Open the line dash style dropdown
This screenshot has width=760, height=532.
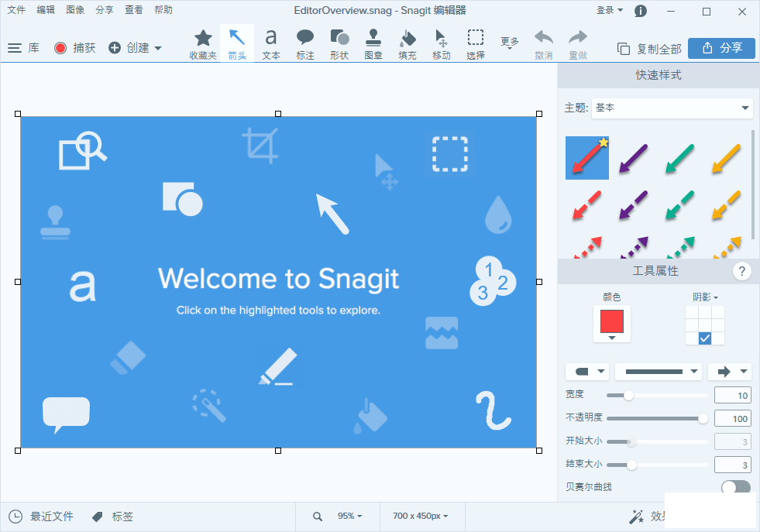click(x=659, y=372)
